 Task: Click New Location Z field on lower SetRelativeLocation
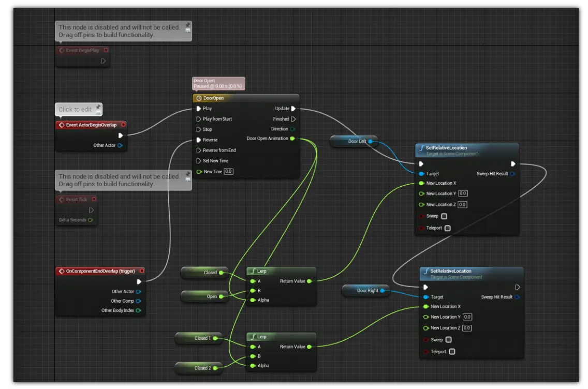[467, 328]
